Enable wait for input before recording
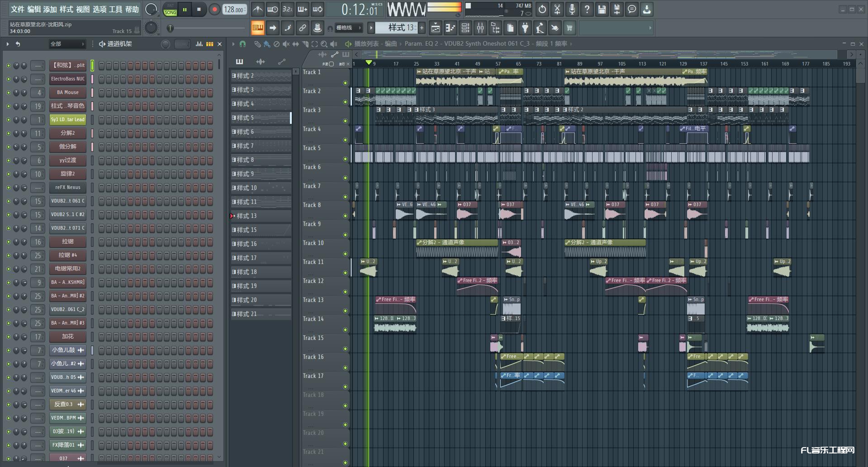 [273, 9]
